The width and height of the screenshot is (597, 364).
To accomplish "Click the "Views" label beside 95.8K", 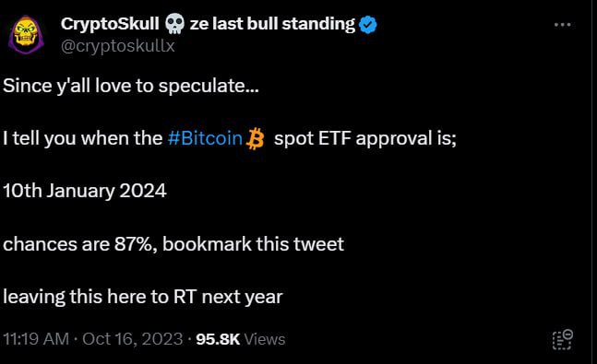I will tap(265, 339).
